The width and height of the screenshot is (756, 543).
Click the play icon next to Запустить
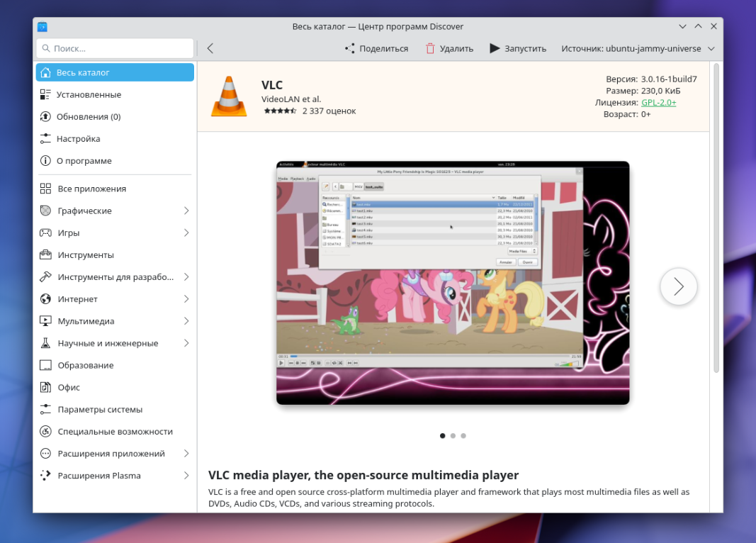(495, 48)
